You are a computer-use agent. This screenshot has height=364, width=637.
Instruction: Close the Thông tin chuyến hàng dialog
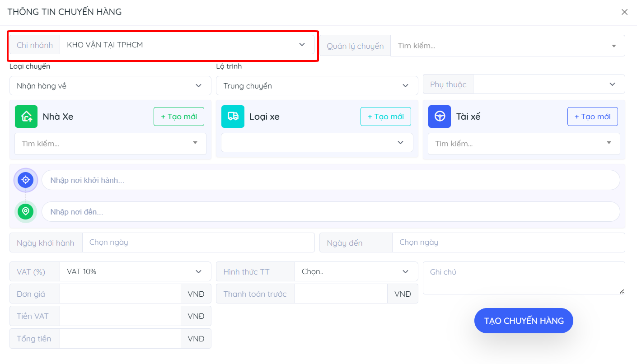pos(624,12)
